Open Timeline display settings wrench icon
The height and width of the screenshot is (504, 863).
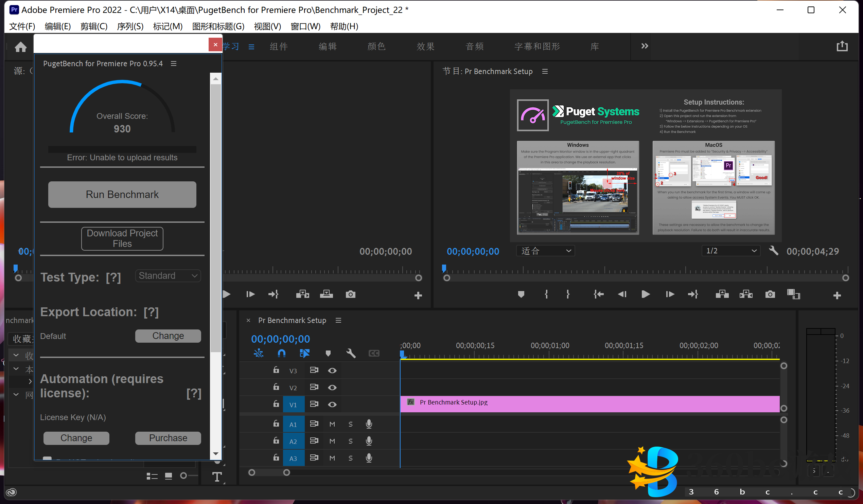(351, 353)
